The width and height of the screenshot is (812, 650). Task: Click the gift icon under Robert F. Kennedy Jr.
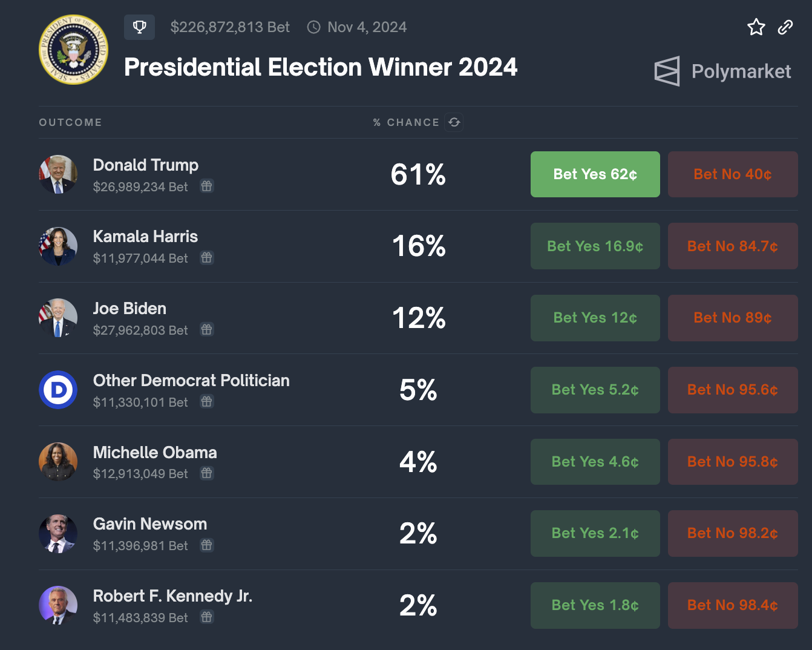pos(207,617)
